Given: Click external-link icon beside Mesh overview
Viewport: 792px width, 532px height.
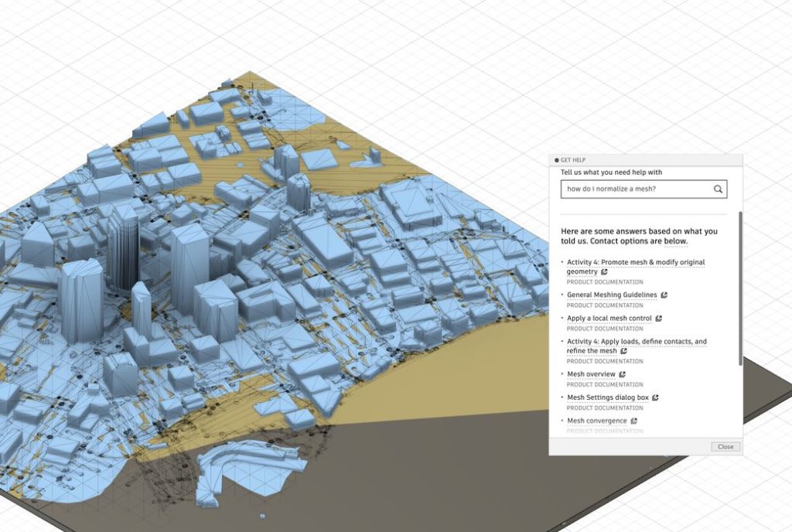Looking at the screenshot, I should (x=623, y=374).
